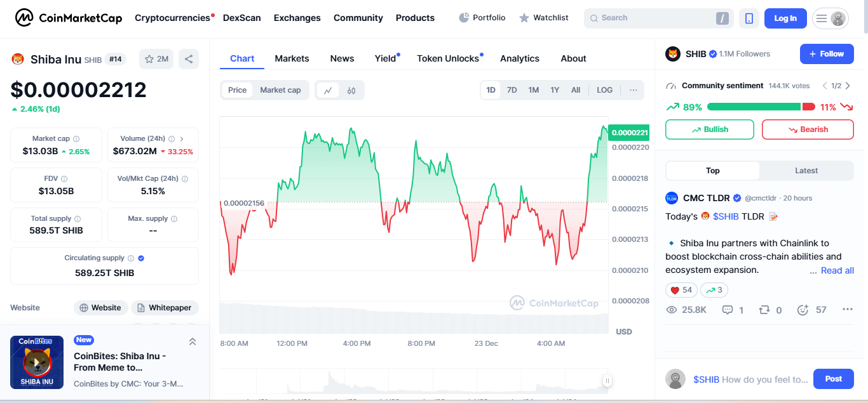Vote Bullish on sentiment

tap(710, 129)
